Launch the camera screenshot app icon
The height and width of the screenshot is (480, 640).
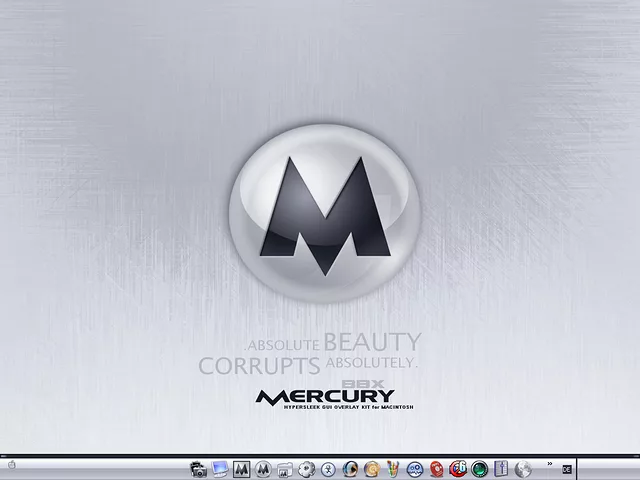click(x=199, y=469)
